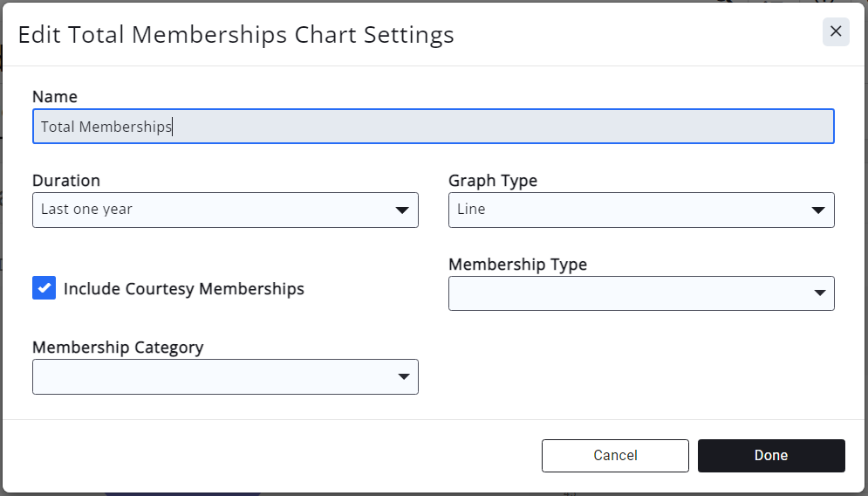Select the 'Last one year' duration value

87,210
